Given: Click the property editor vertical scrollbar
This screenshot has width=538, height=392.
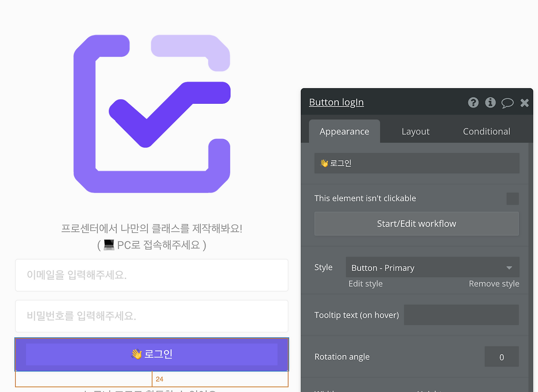Looking at the screenshot, I should point(530,267).
